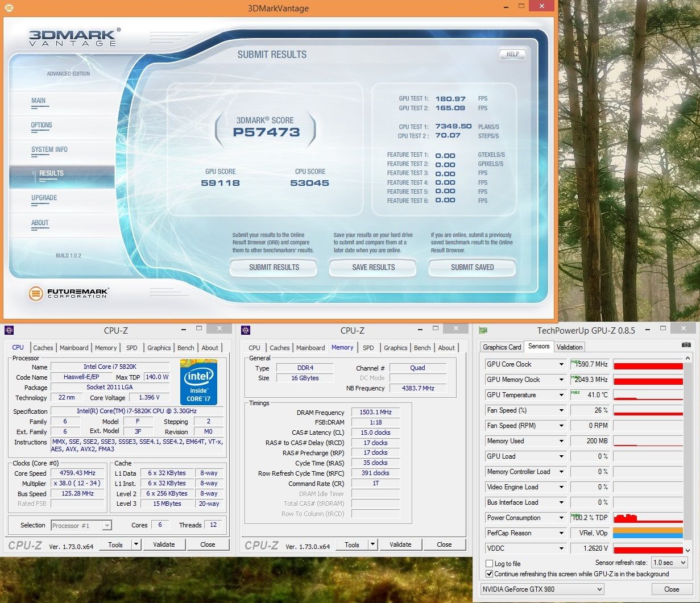
Task: Click DRAM Frequency 1503.1 MHz value
Action: tap(375, 413)
